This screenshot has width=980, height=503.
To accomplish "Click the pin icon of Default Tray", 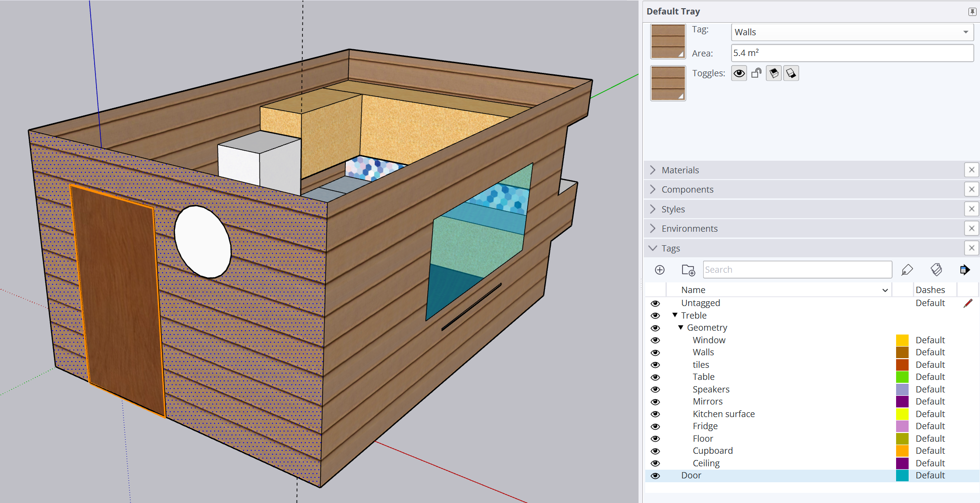I will click(972, 12).
